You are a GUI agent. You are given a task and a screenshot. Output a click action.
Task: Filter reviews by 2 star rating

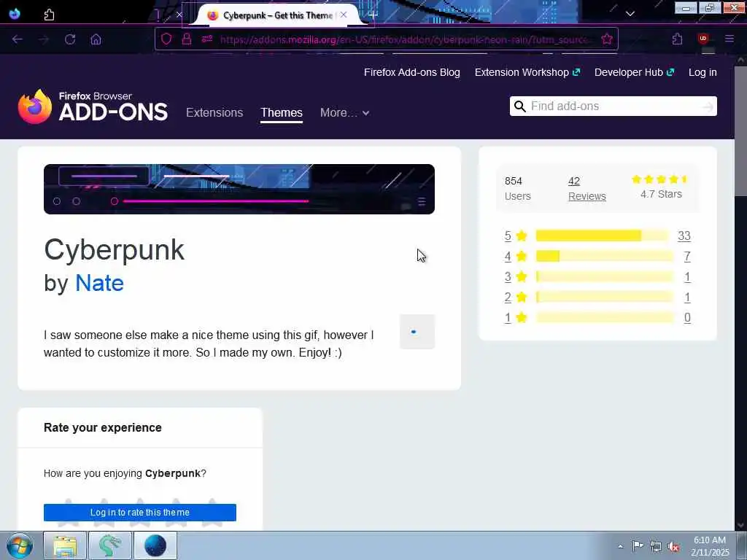pos(516,297)
